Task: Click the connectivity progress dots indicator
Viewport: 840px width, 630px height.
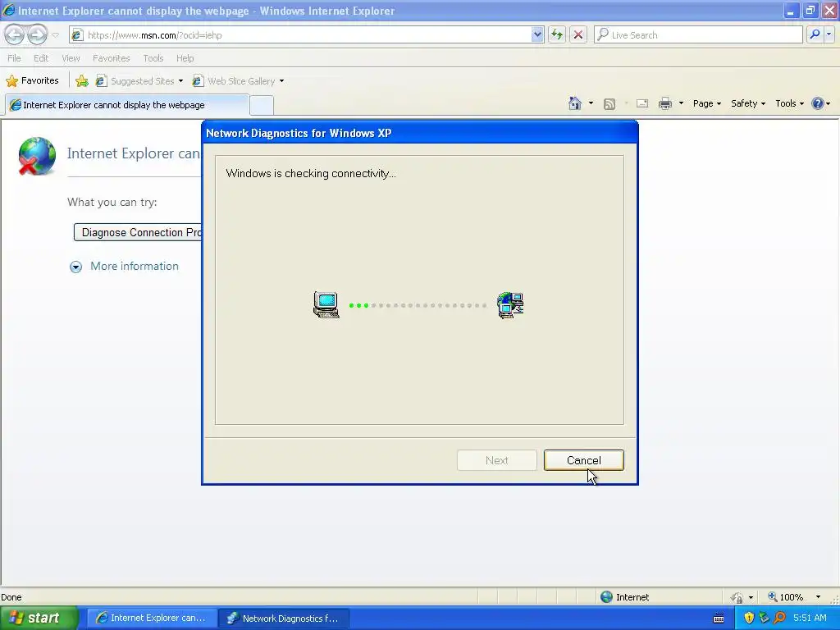Action: pyautogui.click(x=418, y=305)
